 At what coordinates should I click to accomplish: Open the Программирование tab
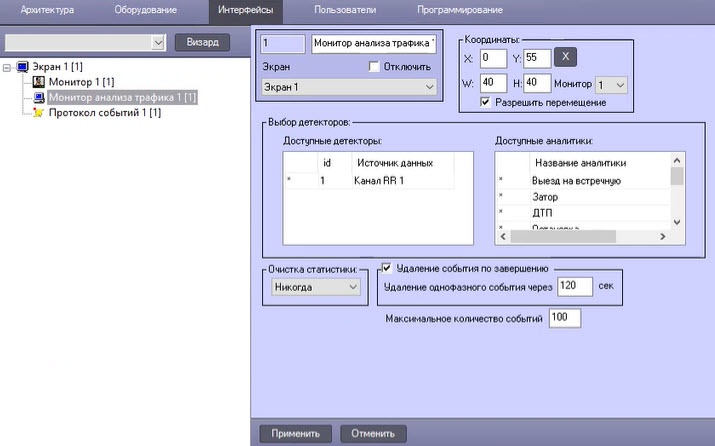tap(460, 10)
